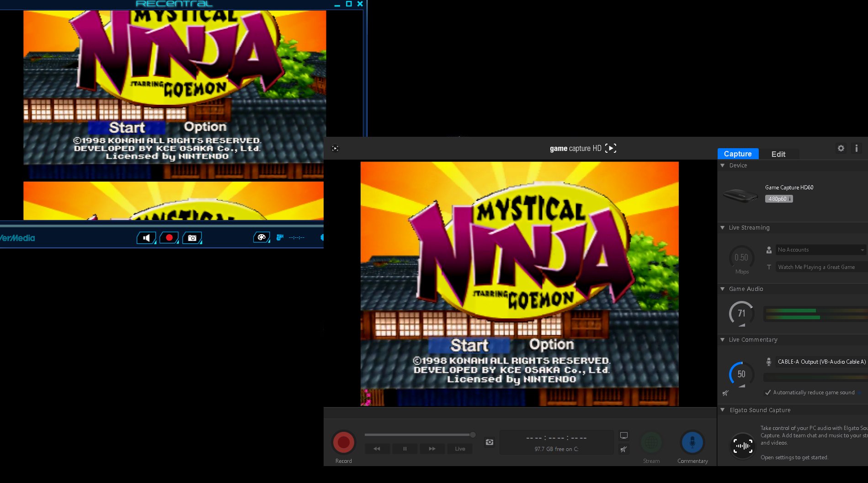Viewport: 868px width, 483px height.
Task: Pause the capture playback
Action: [x=405, y=449]
